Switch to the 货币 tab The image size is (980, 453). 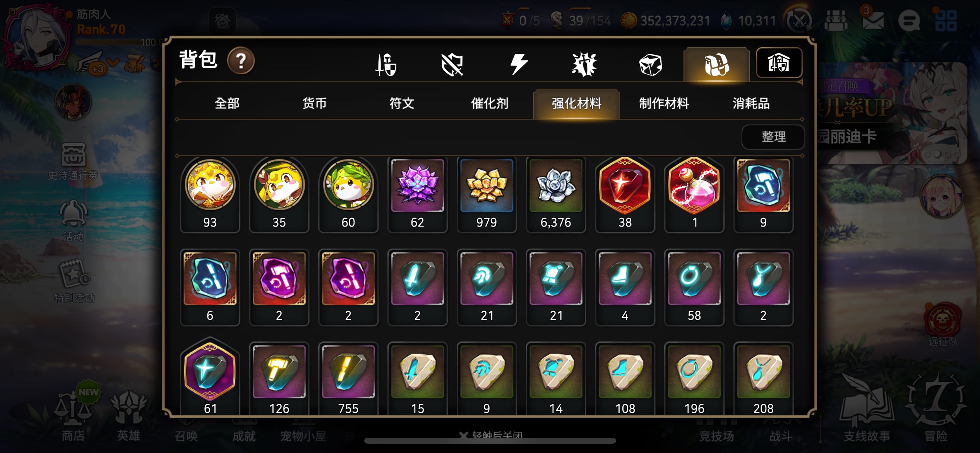(314, 103)
